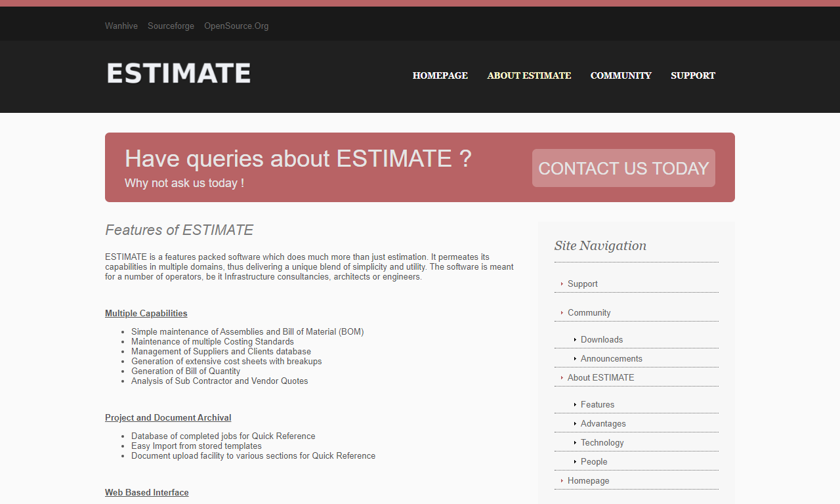
Task: Click the 'Features of ESTIMATE' page heading
Action: pos(179,230)
